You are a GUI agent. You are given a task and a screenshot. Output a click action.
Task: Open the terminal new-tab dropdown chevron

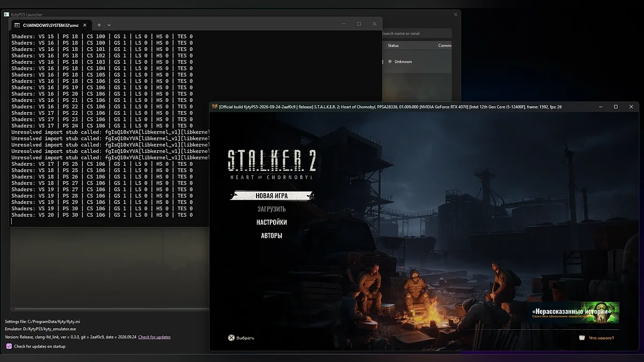109,25
